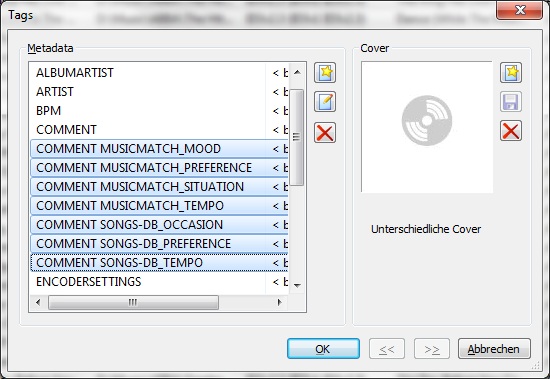Click the edit metadata tag pencil icon
This screenshot has width=550, height=379.
point(325,102)
